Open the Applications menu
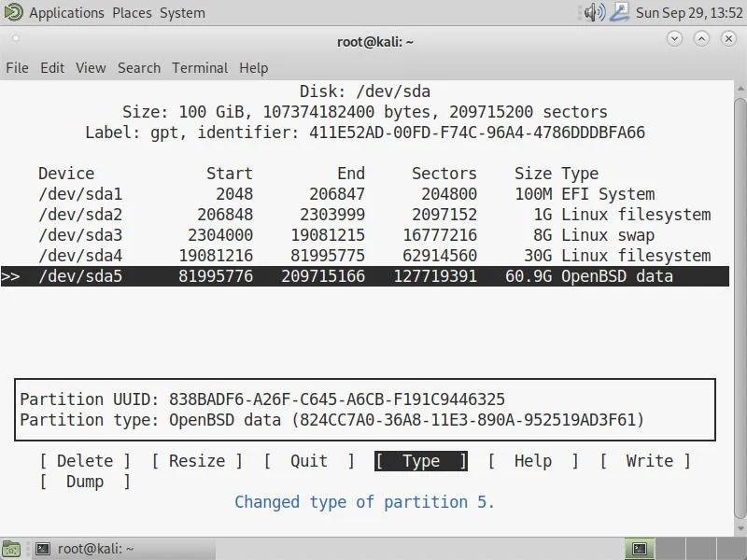 66,13
